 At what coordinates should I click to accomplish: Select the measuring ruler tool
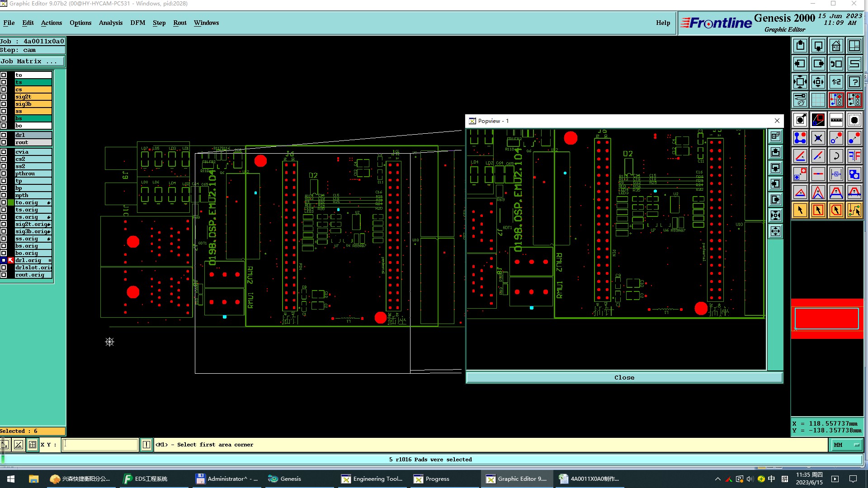click(836, 120)
